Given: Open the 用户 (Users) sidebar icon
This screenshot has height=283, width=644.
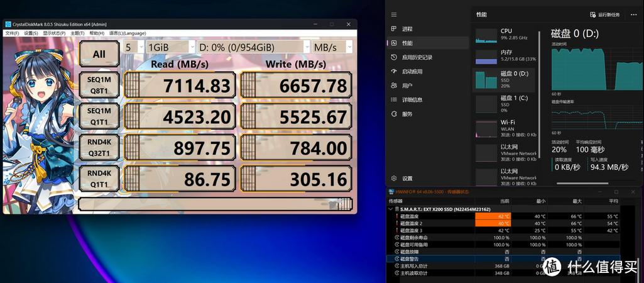Looking at the screenshot, I should 394,86.
